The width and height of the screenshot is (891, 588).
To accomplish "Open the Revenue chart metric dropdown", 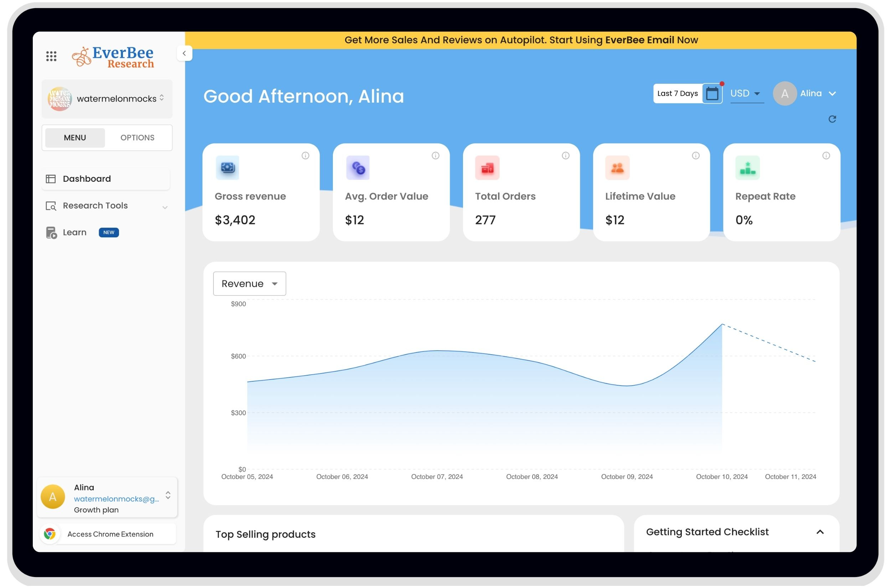I will [x=249, y=284].
